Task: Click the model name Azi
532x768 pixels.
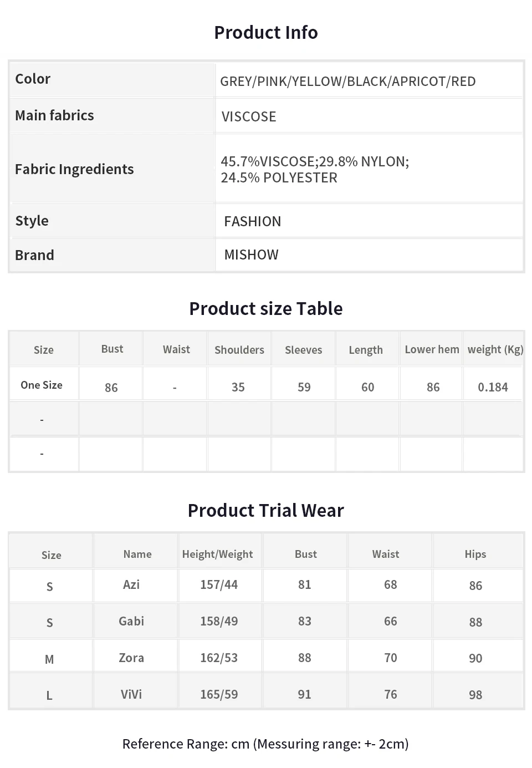Action: click(x=131, y=584)
